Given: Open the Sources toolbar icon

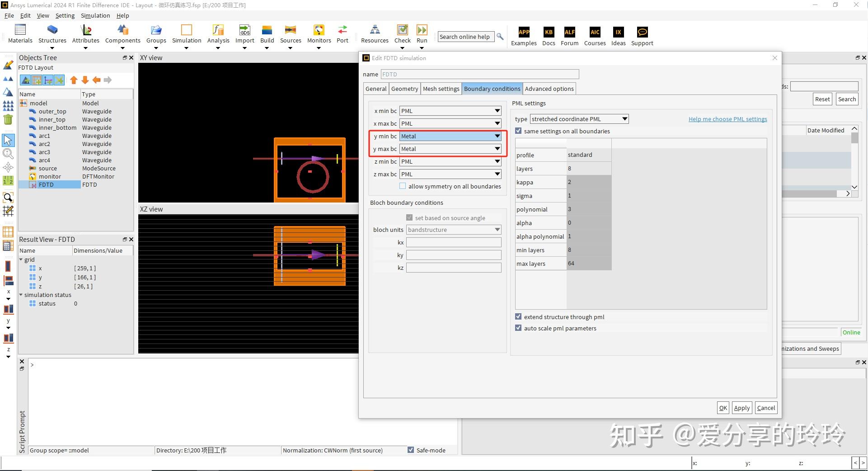Looking at the screenshot, I should (291, 30).
